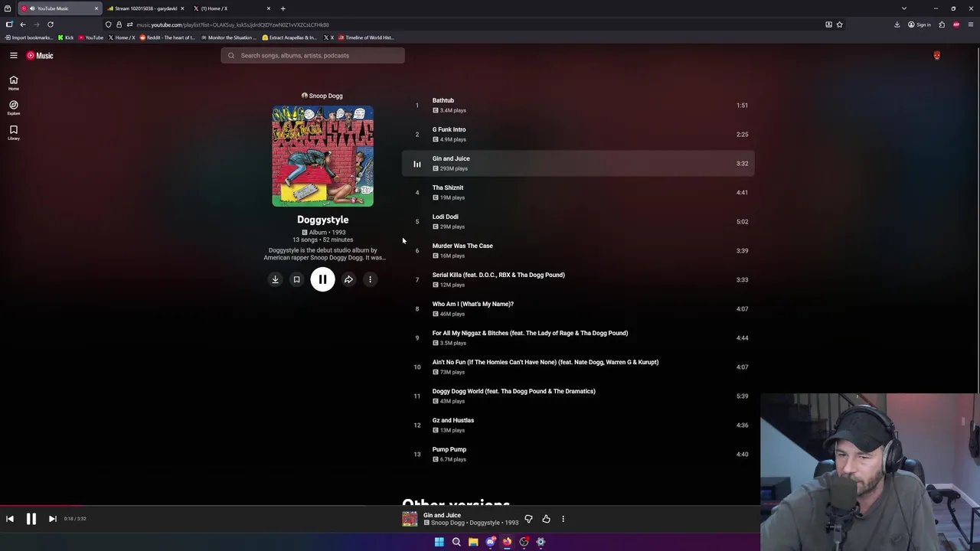Go back in browser history

tap(23, 24)
